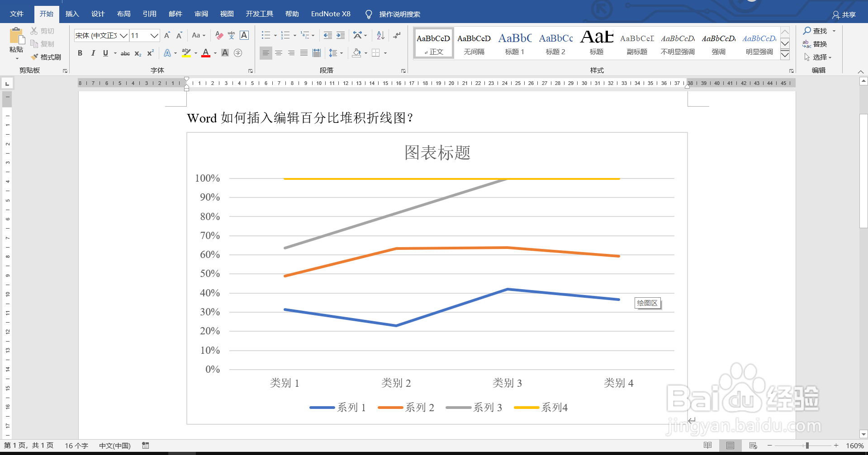The height and width of the screenshot is (455, 868).
Task: Toggle justify alignment button
Action: (x=304, y=53)
